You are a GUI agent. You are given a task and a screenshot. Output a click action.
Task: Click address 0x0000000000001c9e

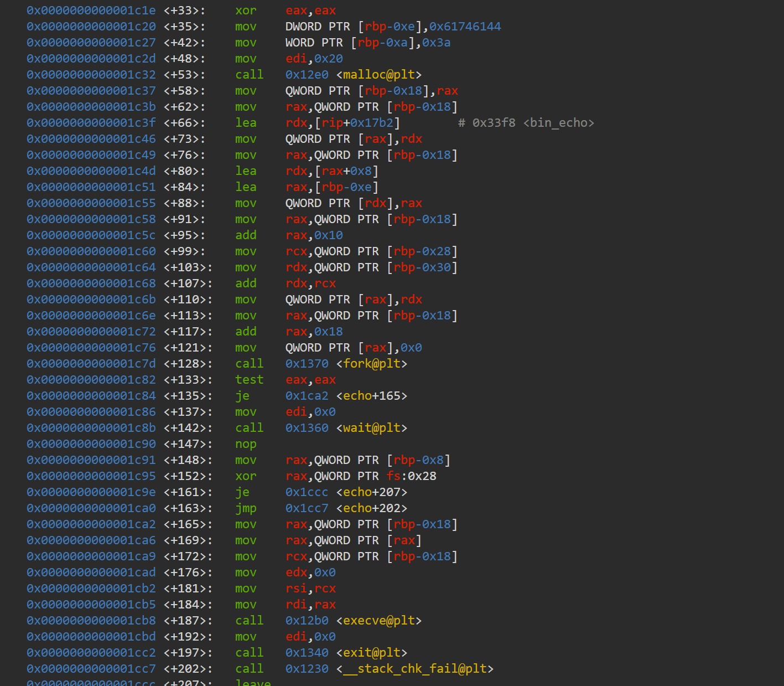click(91, 492)
